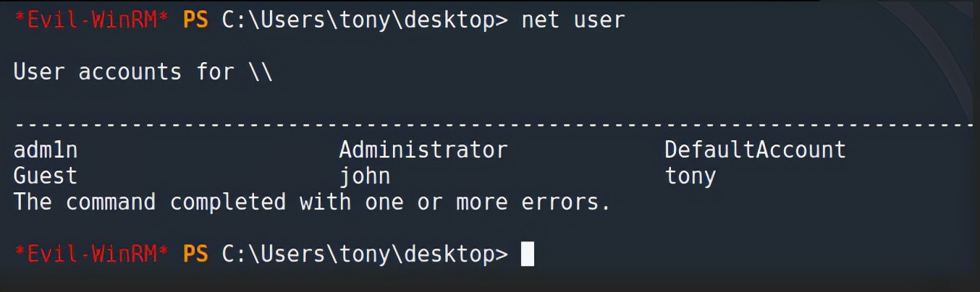This screenshot has height=292, width=980.
Task: Click the adm1n username in the list
Action: (x=45, y=150)
